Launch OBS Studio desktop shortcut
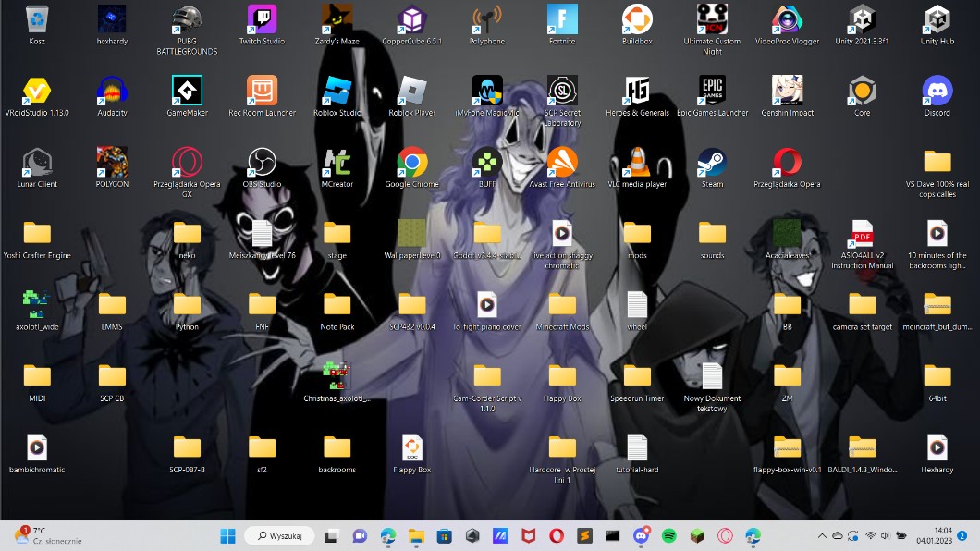Image resolution: width=980 pixels, height=551 pixels. [x=262, y=163]
